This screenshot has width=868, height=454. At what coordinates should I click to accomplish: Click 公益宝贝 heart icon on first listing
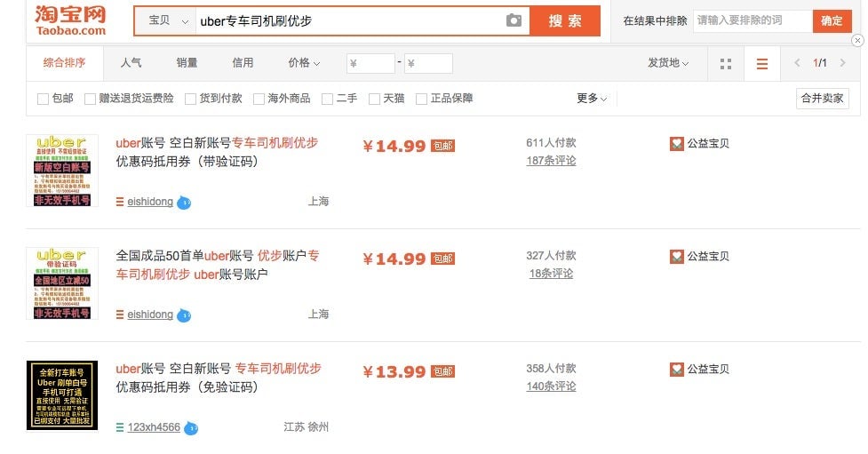676,144
